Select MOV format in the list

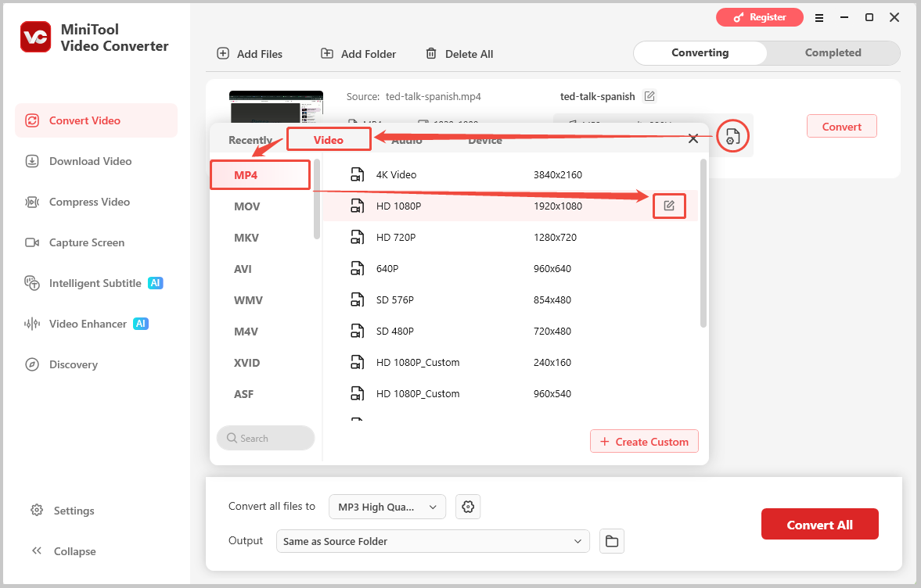[261, 206]
